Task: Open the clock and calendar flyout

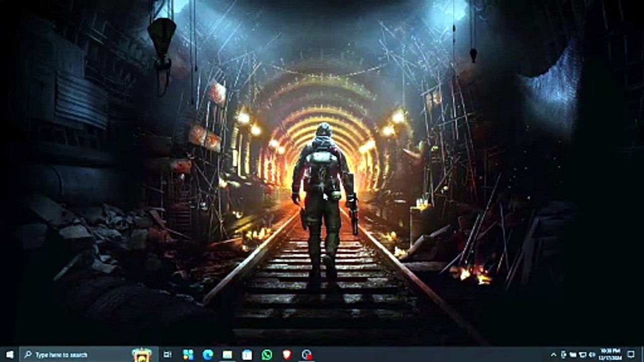Action: [610, 354]
